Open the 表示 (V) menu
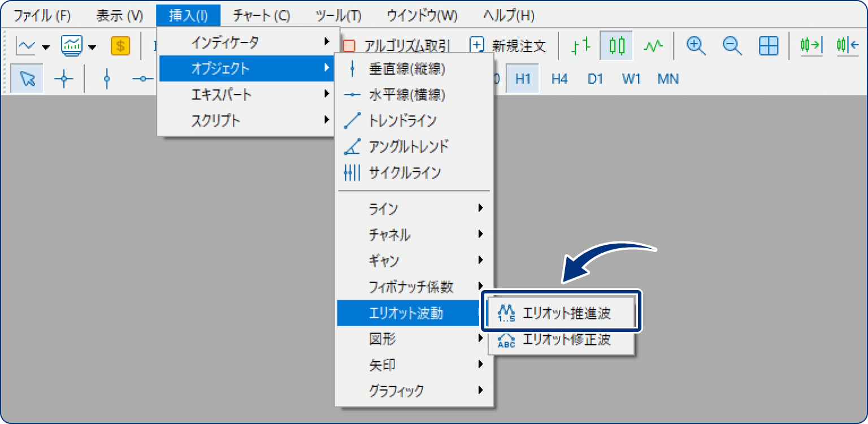The height and width of the screenshot is (424, 868). (x=119, y=16)
